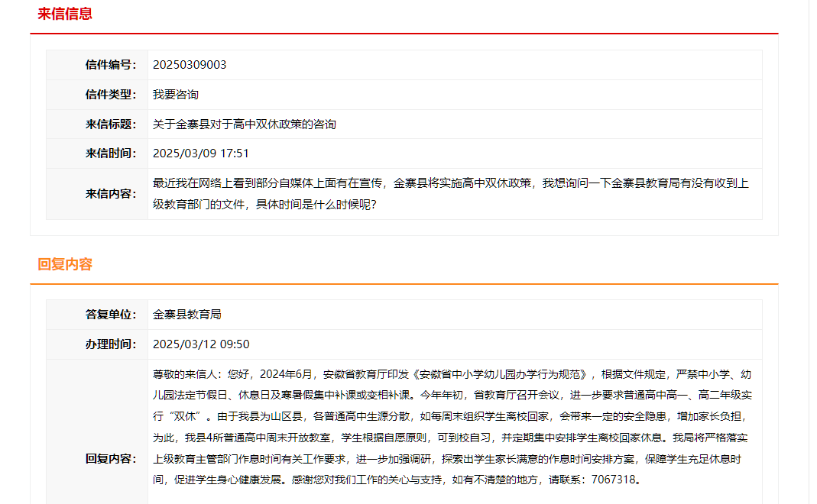Click the title 关于金寨县对于高中双休政策的咨询
Viewport: 817px width, 504px height.
pos(245,124)
